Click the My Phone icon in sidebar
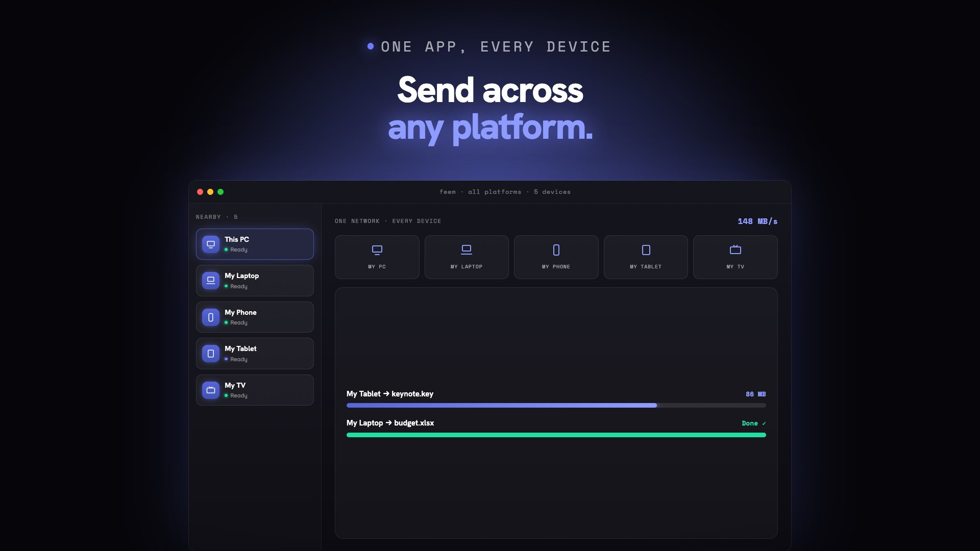The image size is (980, 551). [x=211, y=317]
